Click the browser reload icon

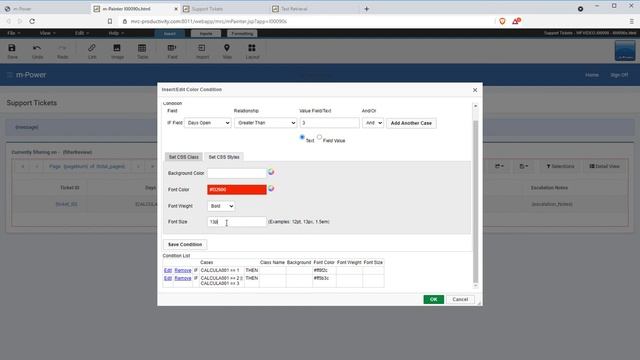[x=32, y=21]
